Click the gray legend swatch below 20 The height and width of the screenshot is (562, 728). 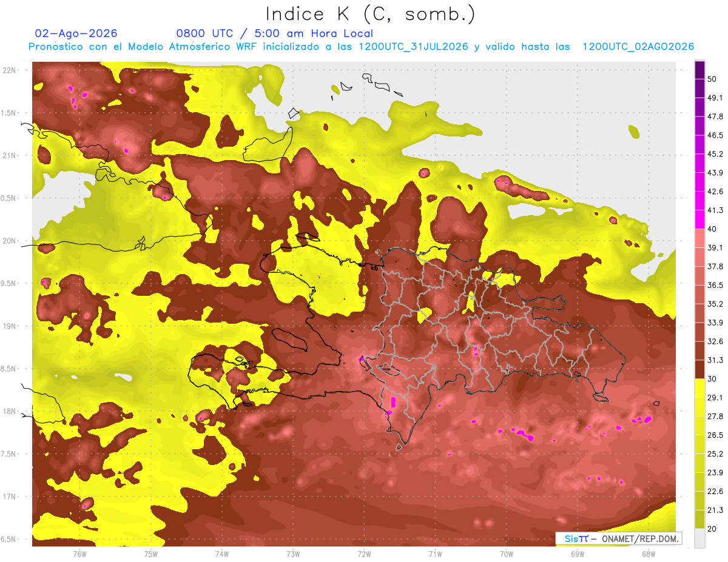(x=699, y=538)
